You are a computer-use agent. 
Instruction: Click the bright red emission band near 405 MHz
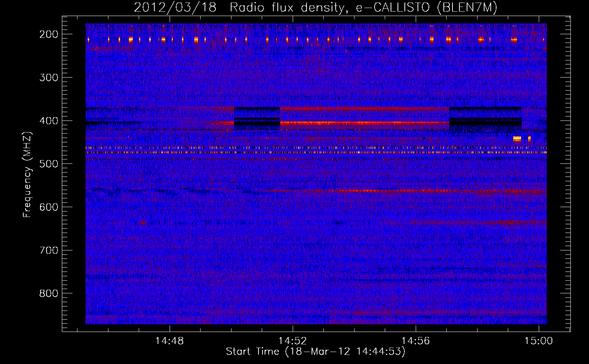click(364, 123)
